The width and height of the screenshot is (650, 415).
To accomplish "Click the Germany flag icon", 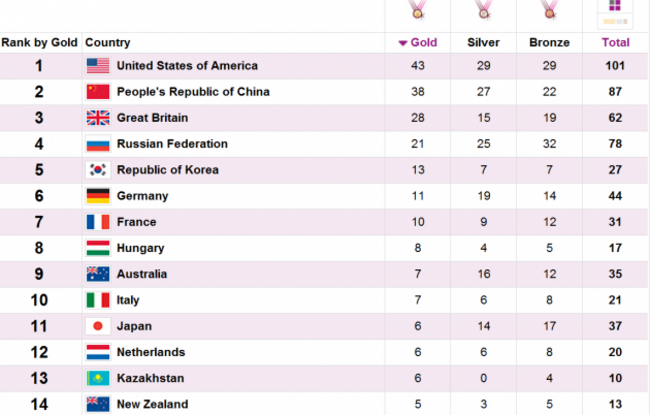I will [97, 196].
